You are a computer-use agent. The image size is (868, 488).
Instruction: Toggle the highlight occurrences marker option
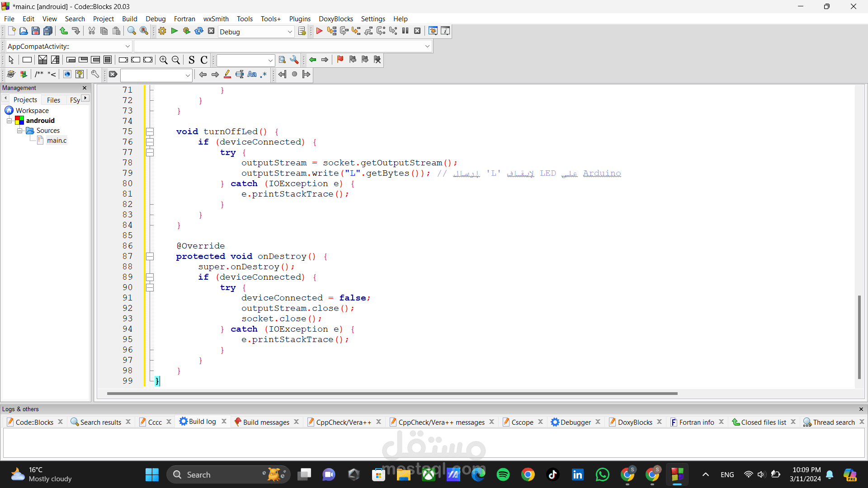tap(227, 75)
